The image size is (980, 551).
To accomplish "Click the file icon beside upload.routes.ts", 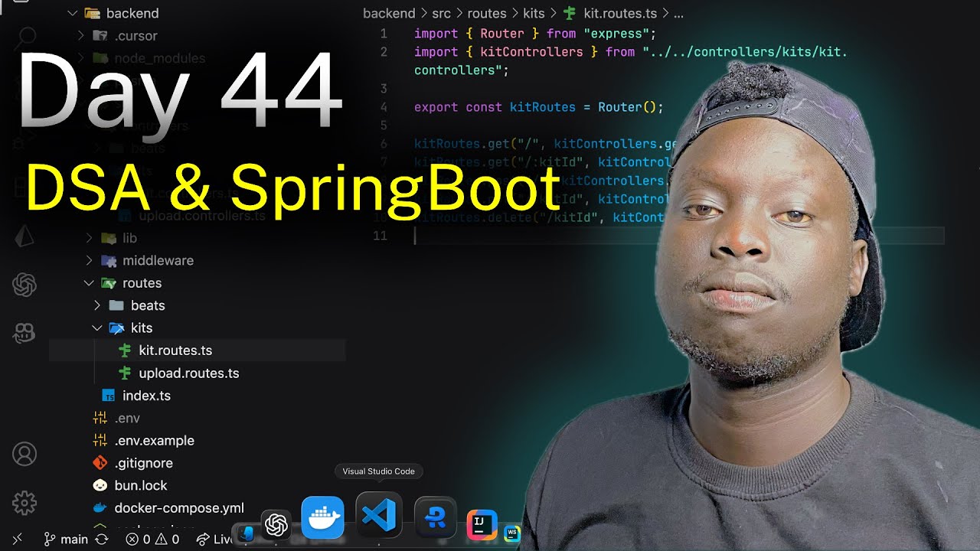I will click(125, 373).
